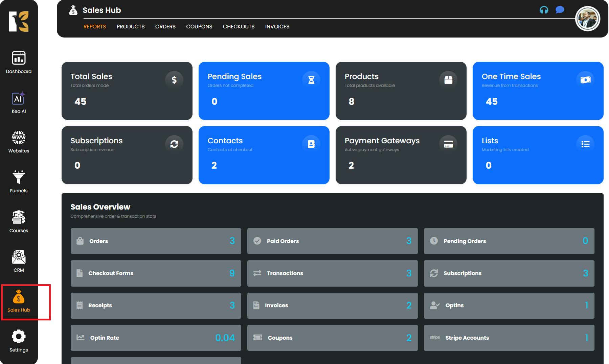Click the Checkout Forms stat row
This screenshot has height=364, width=609.
click(156, 273)
